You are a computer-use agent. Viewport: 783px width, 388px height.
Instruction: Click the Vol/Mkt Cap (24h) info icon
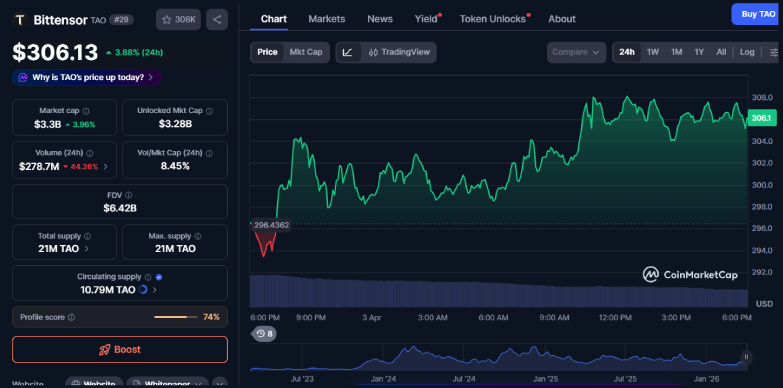pos(209,153)
